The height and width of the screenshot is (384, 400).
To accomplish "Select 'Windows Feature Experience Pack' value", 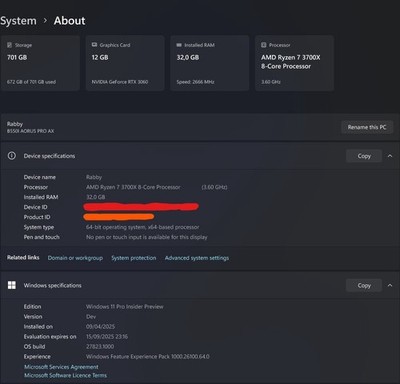I will pos(148,357).
